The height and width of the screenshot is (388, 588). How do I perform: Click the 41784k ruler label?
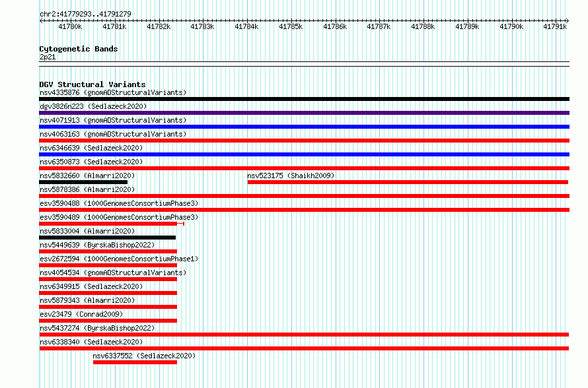tap(246, 26)
